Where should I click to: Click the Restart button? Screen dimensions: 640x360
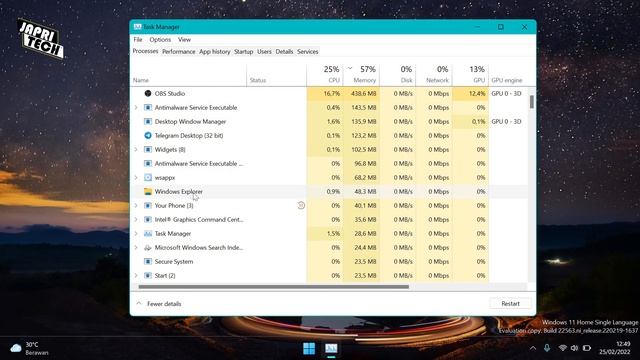point(510,304)
